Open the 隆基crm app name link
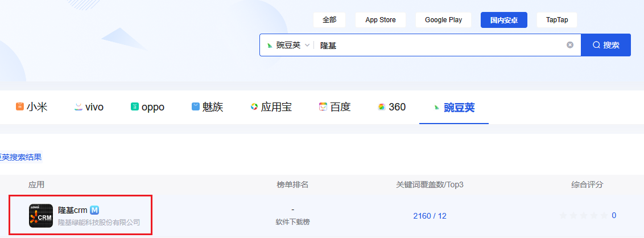This screenshot has width=644, height=238. [x=73, y=210]
